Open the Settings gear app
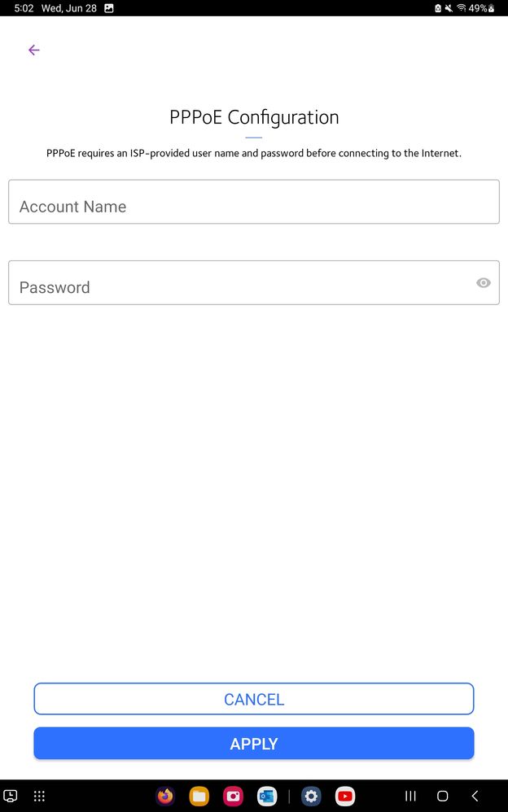The image size is (508, 812). pyautogui.click(x=311, y=796)
